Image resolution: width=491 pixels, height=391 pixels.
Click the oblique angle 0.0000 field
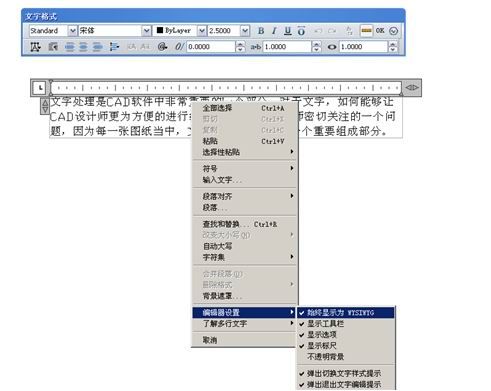click(x=211, y=47)
